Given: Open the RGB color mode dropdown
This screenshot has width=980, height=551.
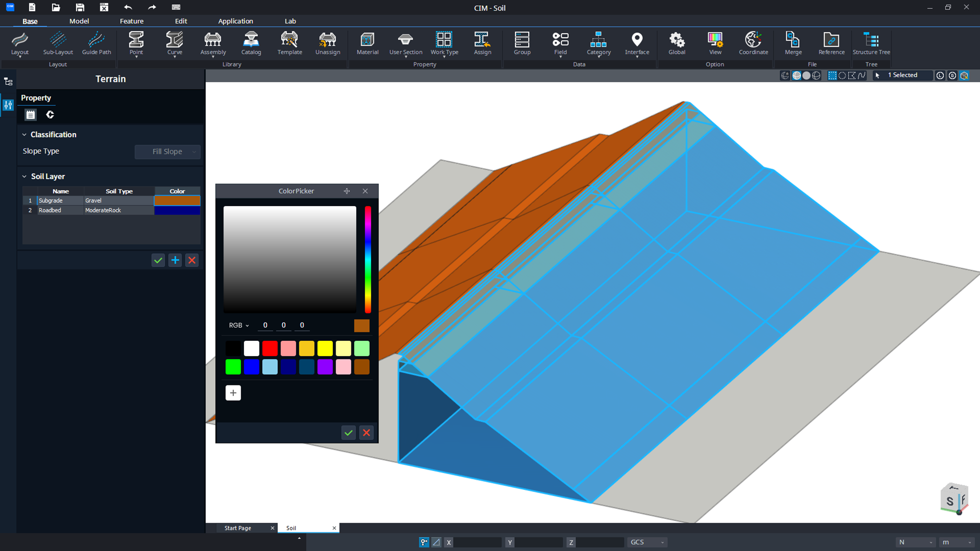Looking at the screenshot, I should [x=239, y=325].
